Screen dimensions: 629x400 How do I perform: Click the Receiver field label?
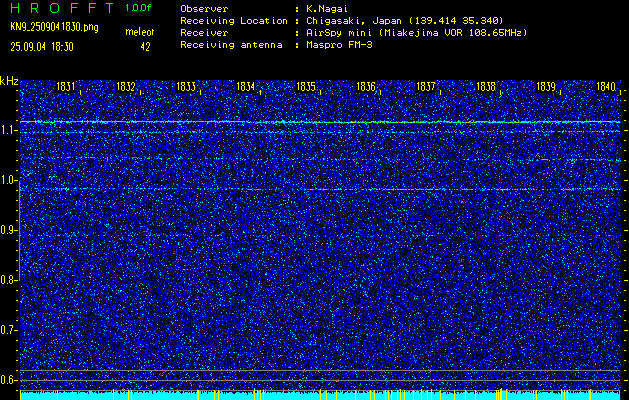[204, 33]
